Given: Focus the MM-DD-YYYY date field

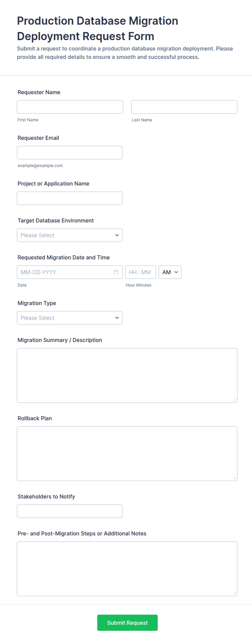Looking at the screenshot, I should 70,272.
